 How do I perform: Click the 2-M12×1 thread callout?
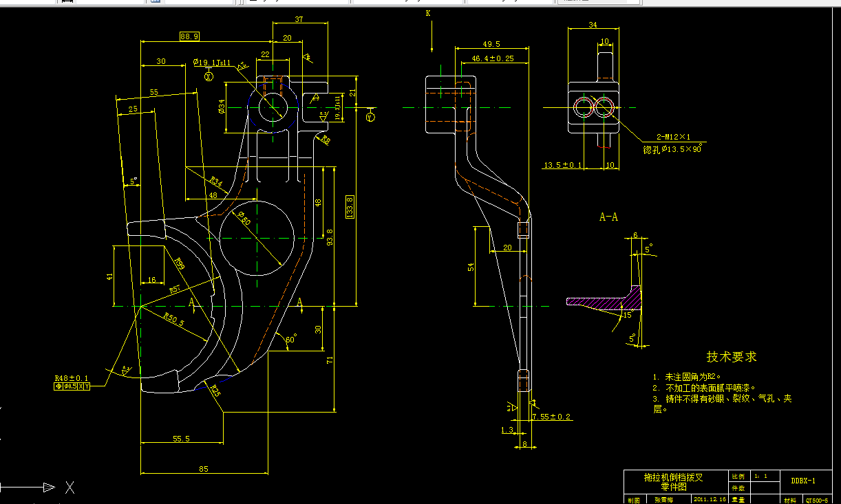(674, 137)
